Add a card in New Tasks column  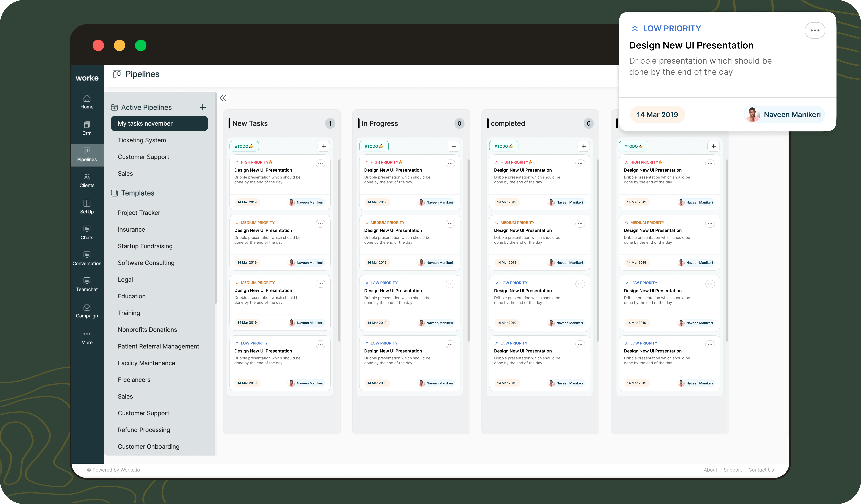324,146
